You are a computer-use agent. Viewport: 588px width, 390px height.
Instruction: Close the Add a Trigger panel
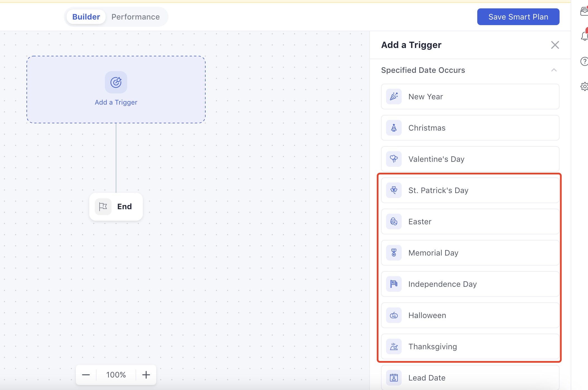pyautogui.click(x=555, y=45)
